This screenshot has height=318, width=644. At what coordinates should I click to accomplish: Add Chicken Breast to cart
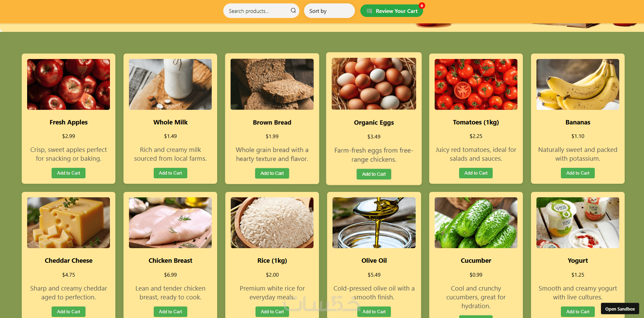(170, 312)
